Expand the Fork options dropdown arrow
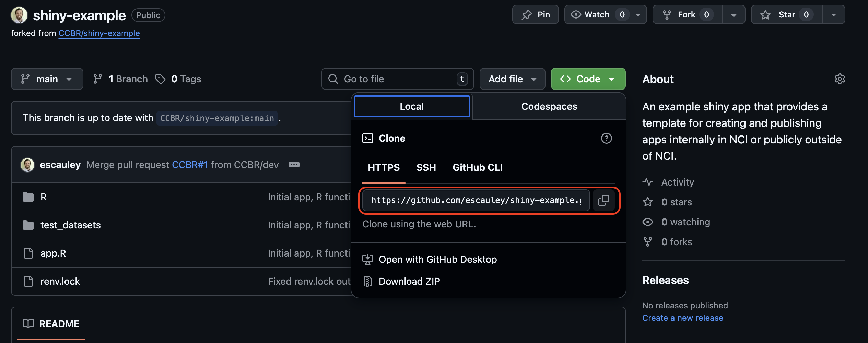The image size is (868, 343). coord(734,15)
